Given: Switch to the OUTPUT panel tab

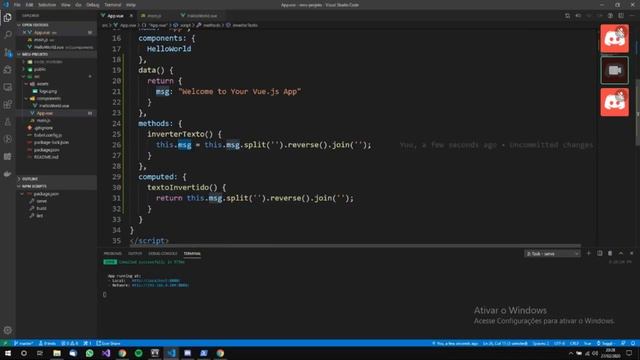Looking at the screenshot, I should point(135,253).
